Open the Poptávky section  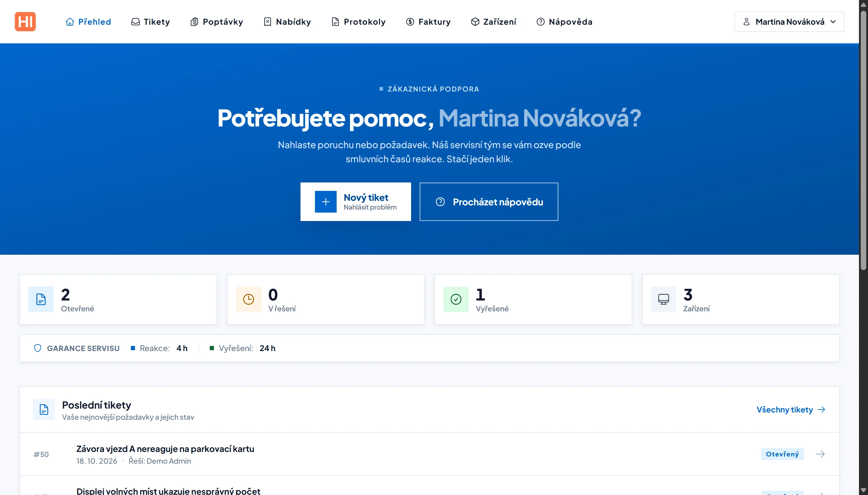tap(216, 22)
